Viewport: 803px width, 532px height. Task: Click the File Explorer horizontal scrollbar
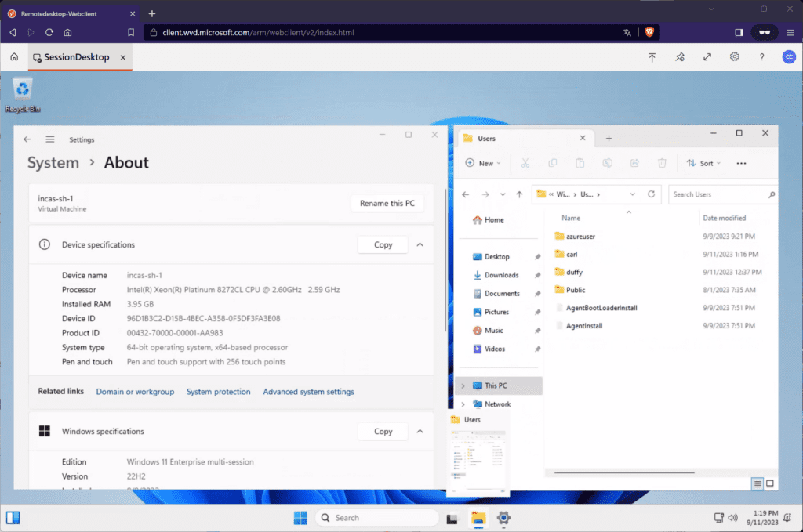click(x=624, y=472)
